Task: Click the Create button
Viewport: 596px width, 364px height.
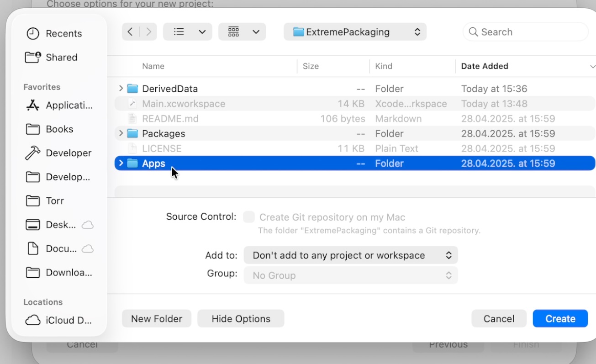Action: click(560, 319)
